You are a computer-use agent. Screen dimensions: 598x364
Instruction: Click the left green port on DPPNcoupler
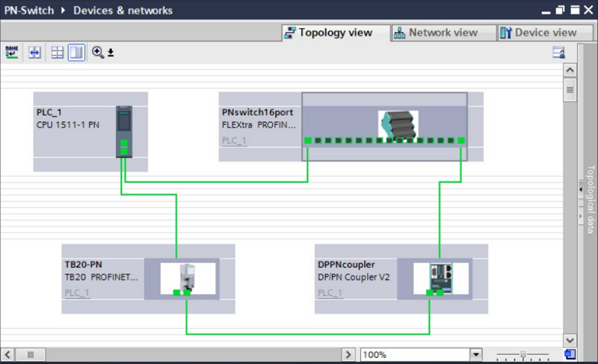[430, 293]
